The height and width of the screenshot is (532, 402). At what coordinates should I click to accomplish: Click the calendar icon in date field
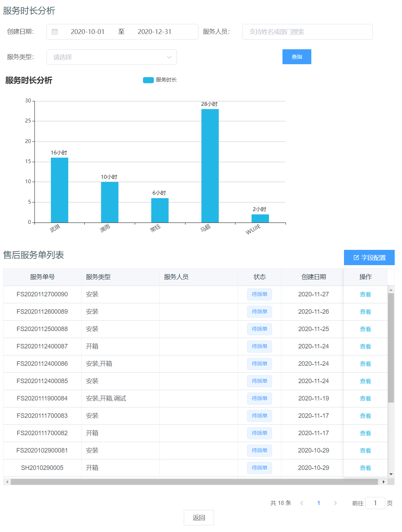55,32
